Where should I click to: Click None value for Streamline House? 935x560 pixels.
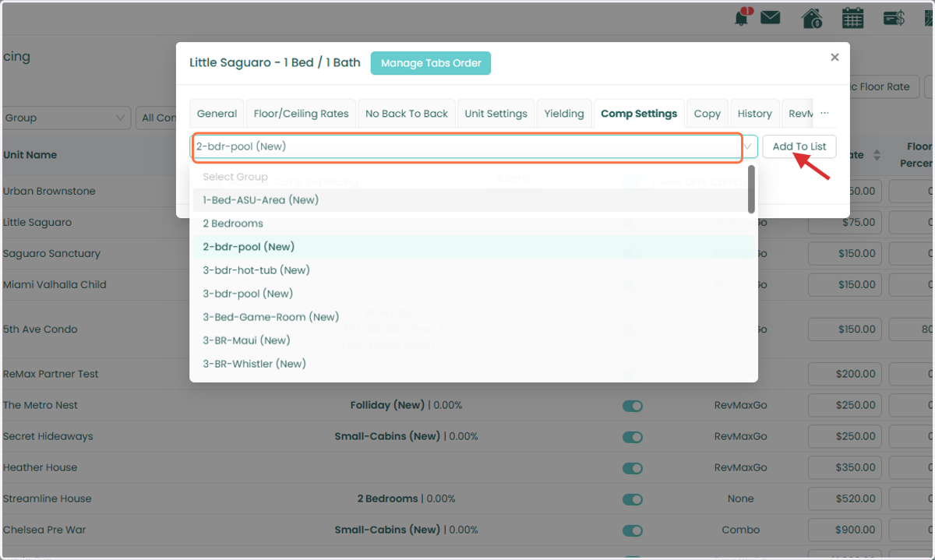click(x=741, y=498)
